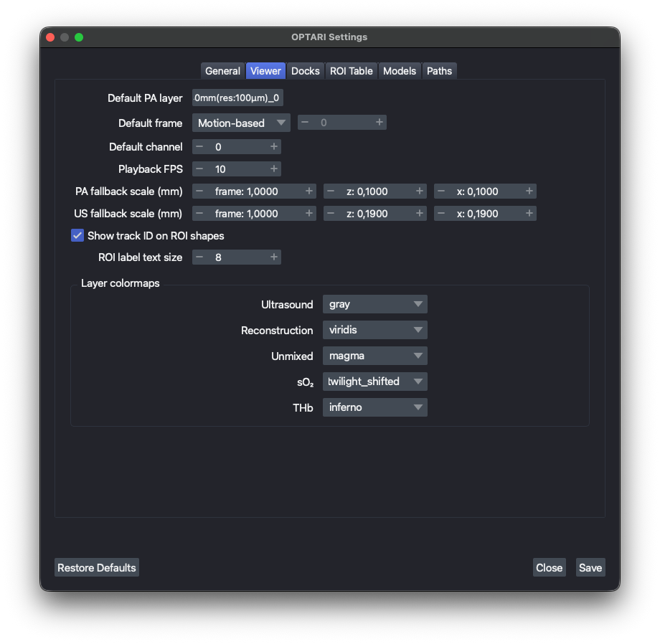Save the settings
The height and width of the screenshot is (644, 660).
[590, 568]
